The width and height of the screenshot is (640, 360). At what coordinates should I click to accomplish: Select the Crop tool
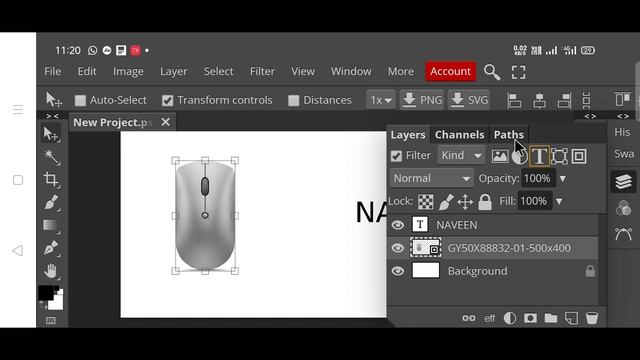(x=51, y=180)
